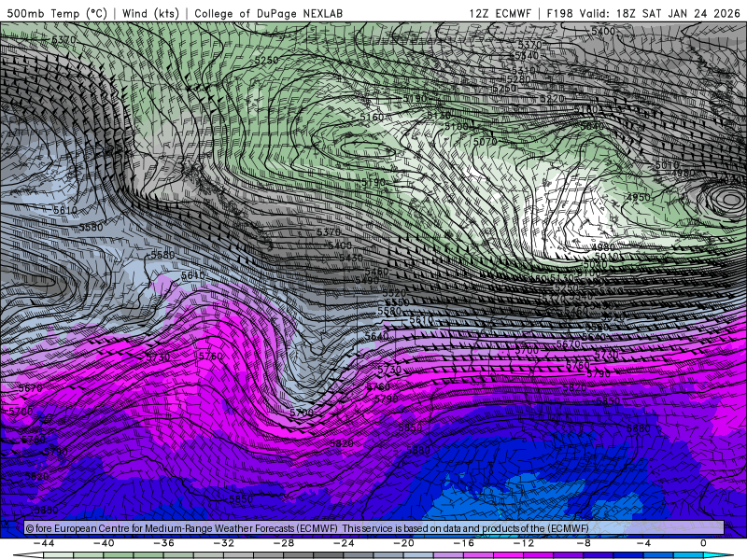Click the −28 label on color scale
The image size is (747, 560).
pos(284,543)
